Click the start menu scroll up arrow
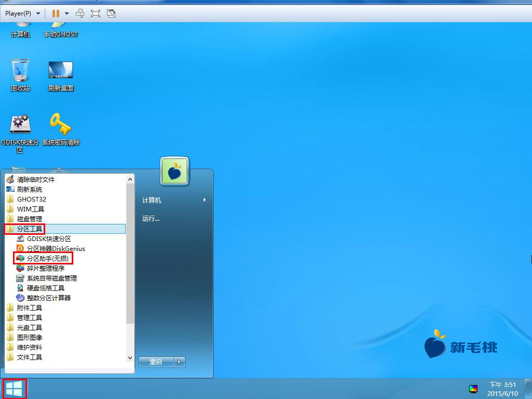The width and height of the screenshot is (532, 399). [x=130, y=179]
